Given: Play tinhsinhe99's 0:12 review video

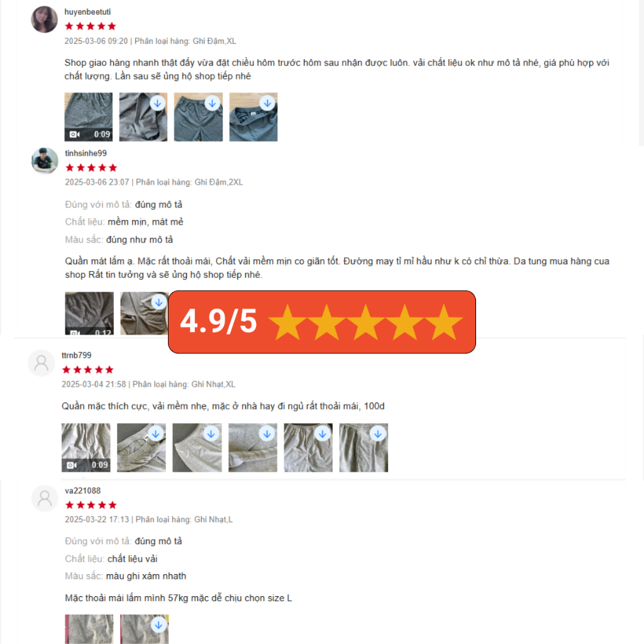Looking at the screenshot, I should pos(89,313).
